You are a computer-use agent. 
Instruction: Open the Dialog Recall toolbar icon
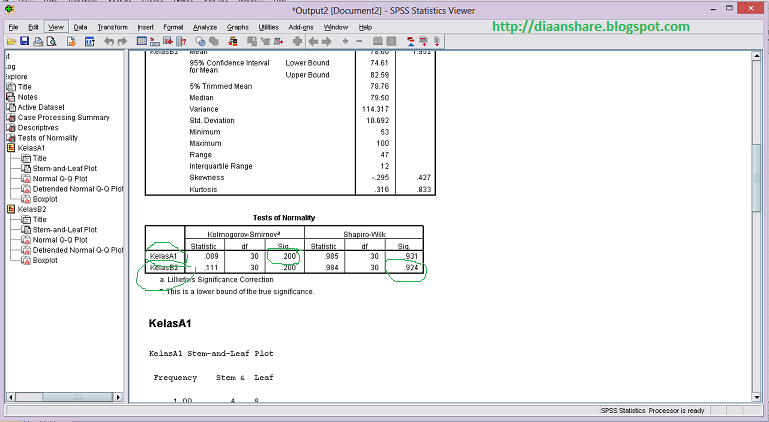[x=90, y=41]
